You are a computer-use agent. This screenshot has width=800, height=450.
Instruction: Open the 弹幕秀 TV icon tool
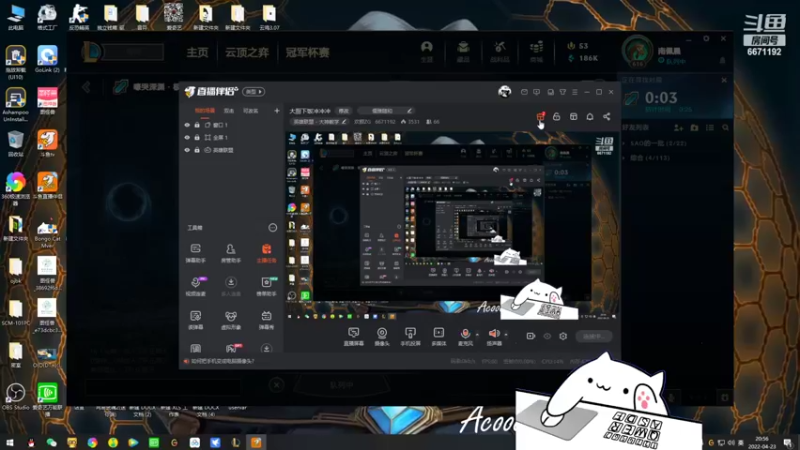(266, 320)
